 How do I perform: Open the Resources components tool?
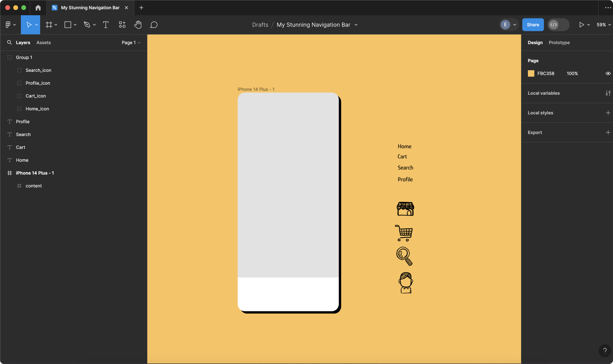point(122,25)
